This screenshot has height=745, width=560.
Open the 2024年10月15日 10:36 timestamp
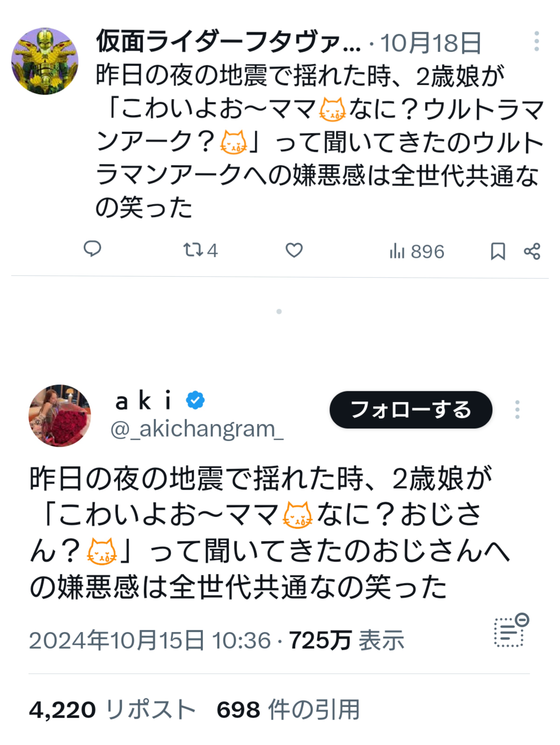tap(150, 640)
